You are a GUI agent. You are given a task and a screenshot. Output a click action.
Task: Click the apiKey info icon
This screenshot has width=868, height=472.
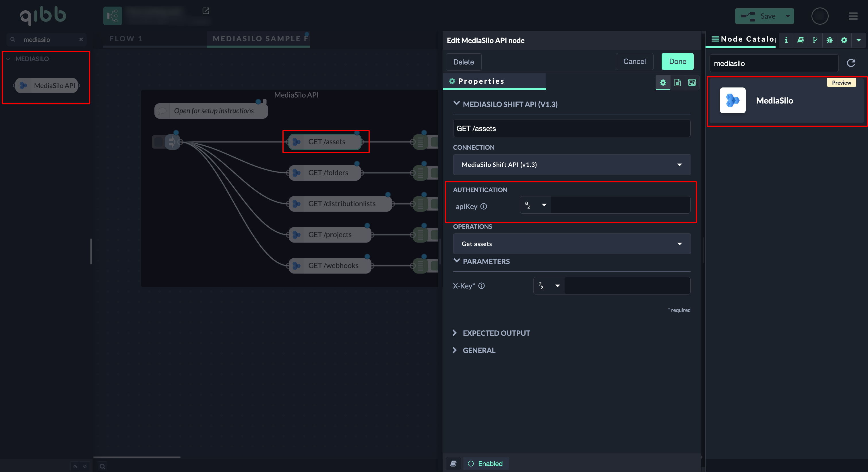click(484, 206)
